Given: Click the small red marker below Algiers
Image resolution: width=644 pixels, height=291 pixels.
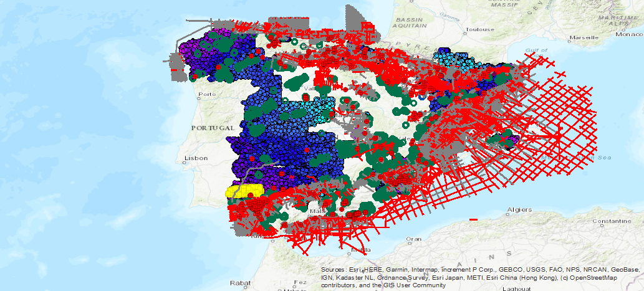Looking at the screenshot, I should pyautogui.click(x=473, y=219).
